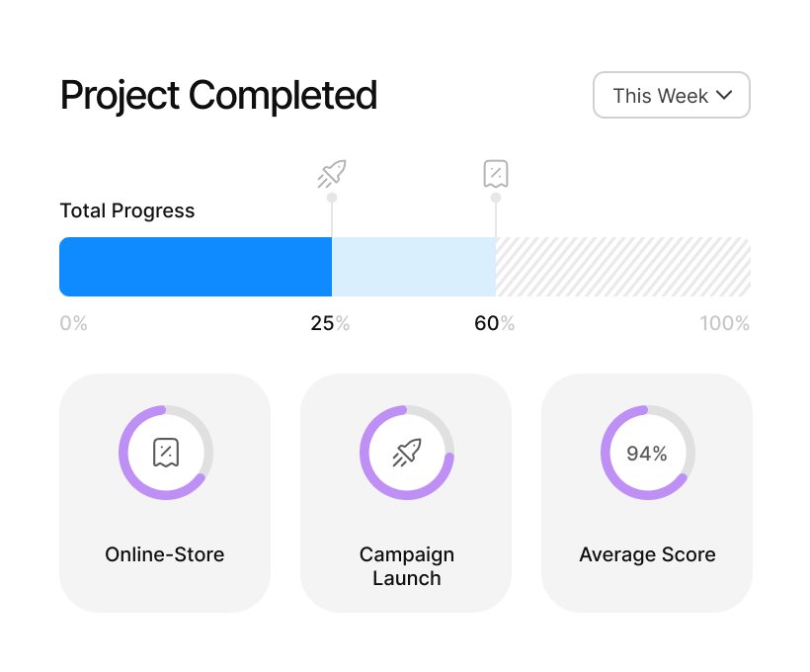Open the Average Score card label
810x672 pixels.
point(647,554)
